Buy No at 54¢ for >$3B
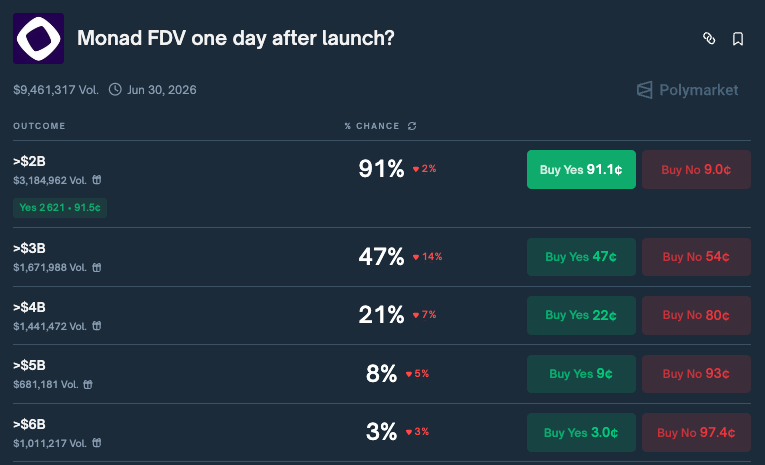 click(696, 256)
